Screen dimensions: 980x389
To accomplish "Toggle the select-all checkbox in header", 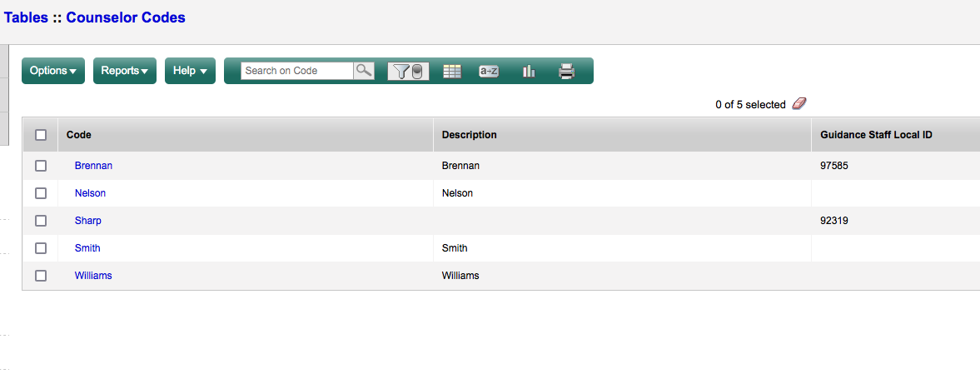I will coord(41,135).
